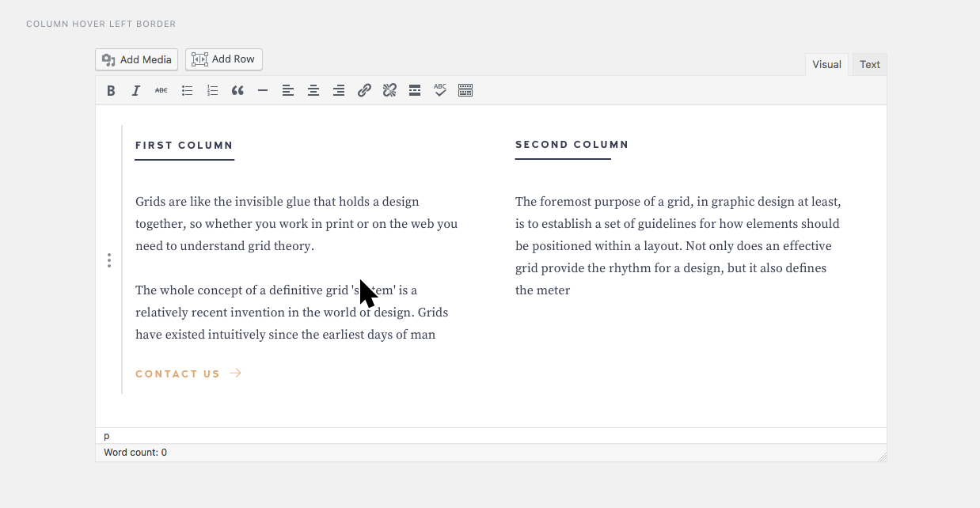980x508 pixels.
Task: Toggle bold formatting
Action: coord(111,91)
